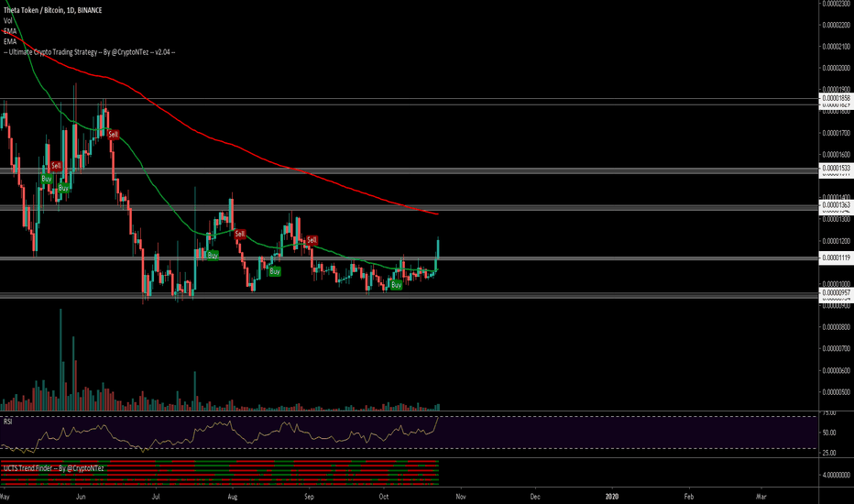
Task: Click the Sep label on time axis
Action: click(309, 497)
